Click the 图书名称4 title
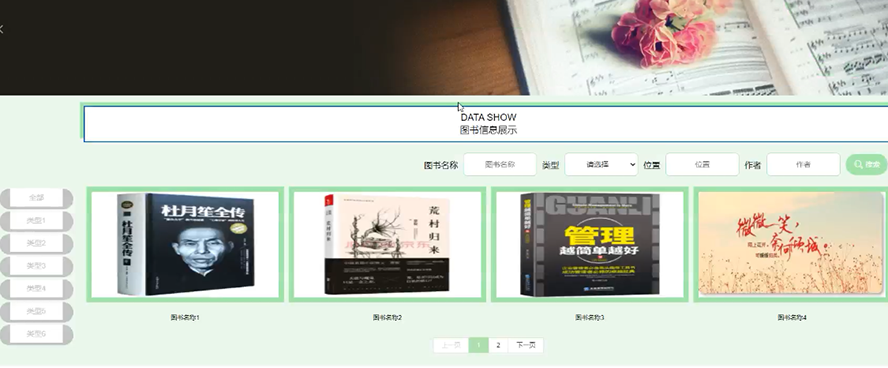 click(x=792, y=318)
